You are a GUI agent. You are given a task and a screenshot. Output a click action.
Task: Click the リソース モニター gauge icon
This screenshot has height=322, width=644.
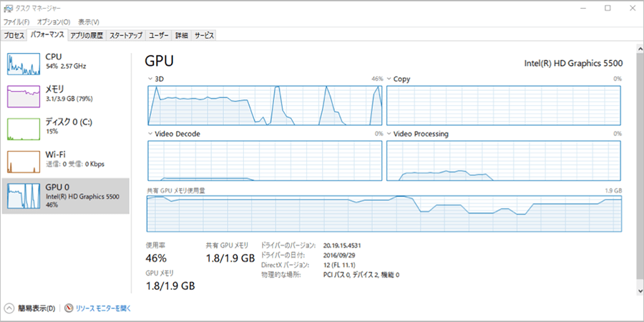[69, 308]
